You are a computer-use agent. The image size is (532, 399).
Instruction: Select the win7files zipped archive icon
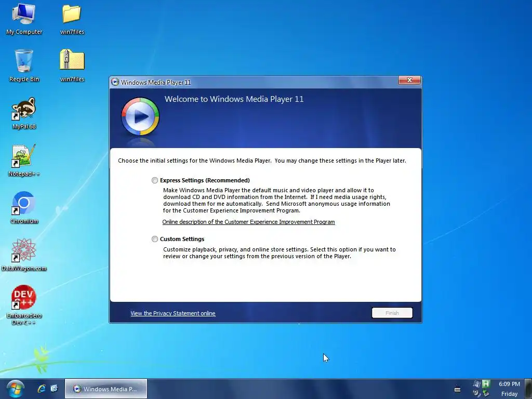coord(72,66)
